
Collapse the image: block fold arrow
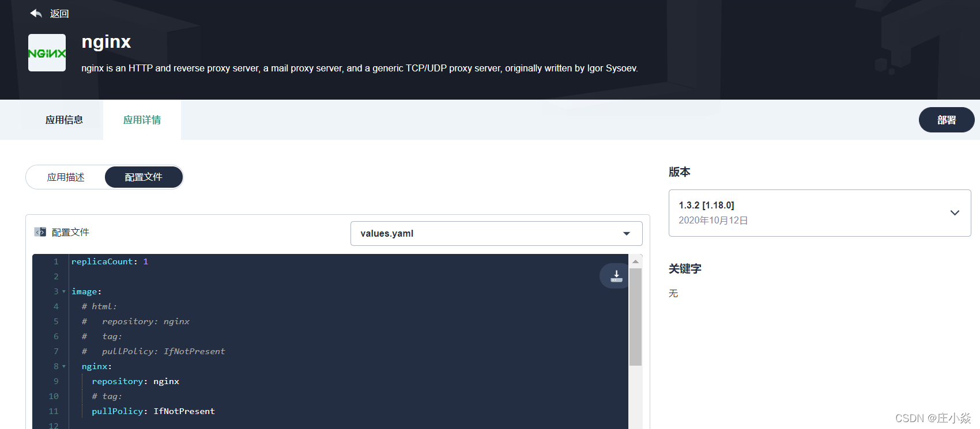64,292
